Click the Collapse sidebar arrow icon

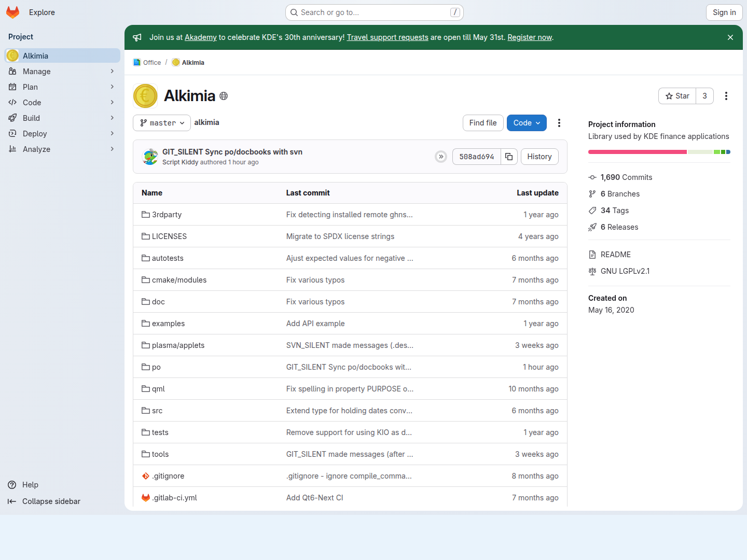point(12,501)
